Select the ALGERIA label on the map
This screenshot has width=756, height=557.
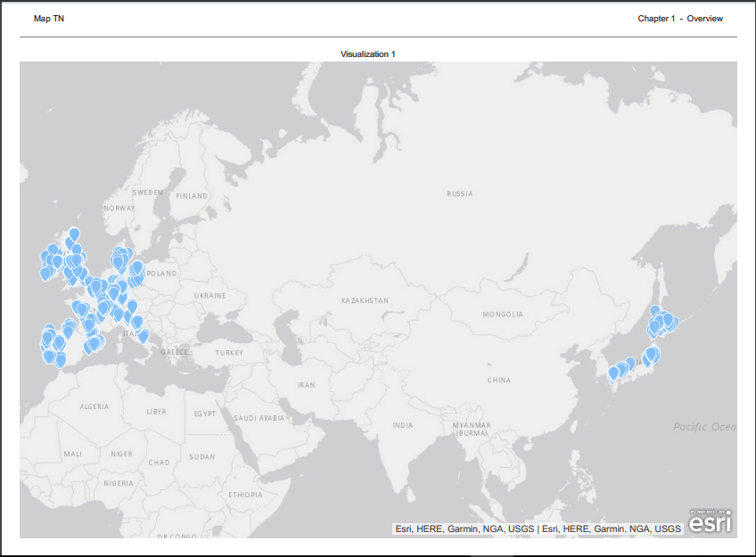pos(94,406)
